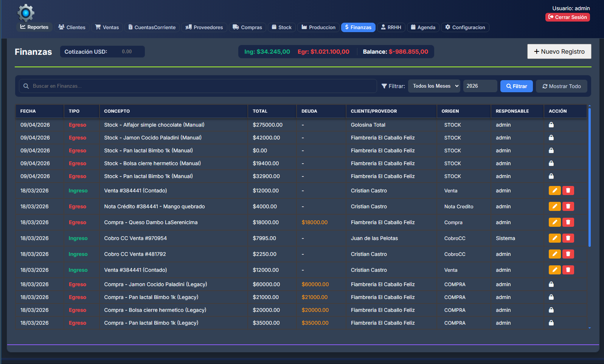Open the RRHH tab

[391, 27]
